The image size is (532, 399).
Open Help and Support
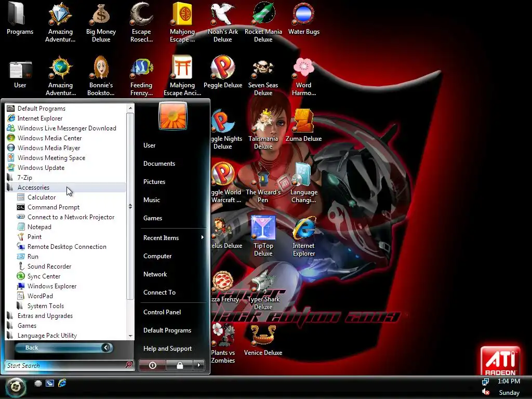[167, 349]
